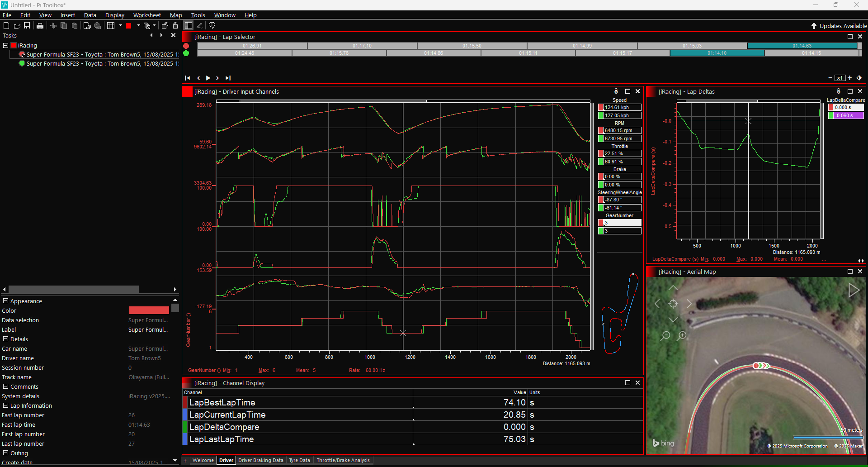Select lap 01:14.10 in green row
Image resolution: width=868 pixels, height=467 pixels.
[717, 53]
